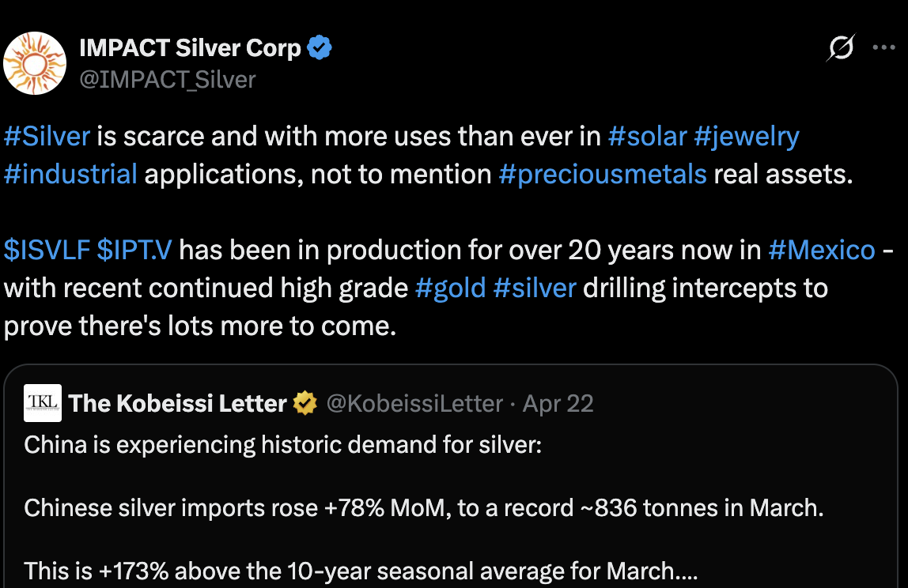This screenshot has height=588, width=908.
Task: Click the #gold hashtag
Action: [x=450, y=288]
